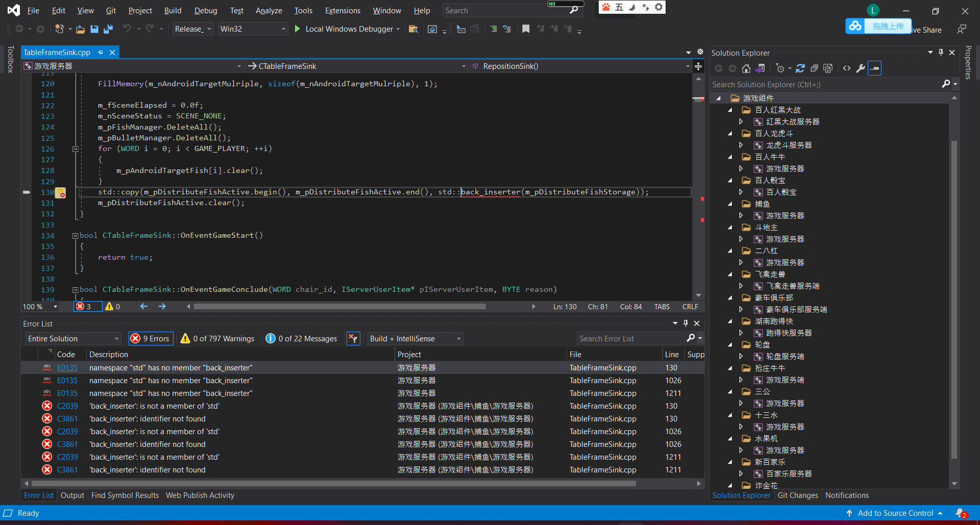Screen dimensions: 980x525
Task: Open the Debug menu
Action: click(x=206, y=10)
